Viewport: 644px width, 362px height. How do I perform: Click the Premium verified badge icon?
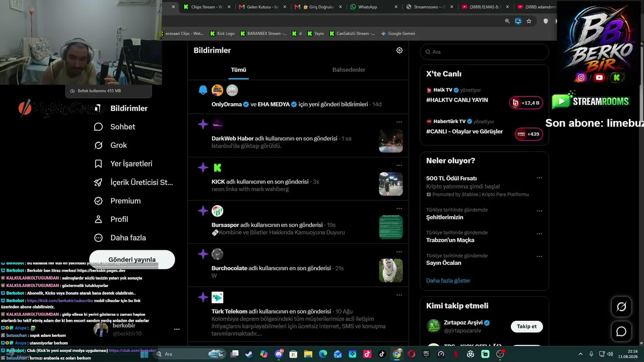pyautogui.click(x=99, y=201)
